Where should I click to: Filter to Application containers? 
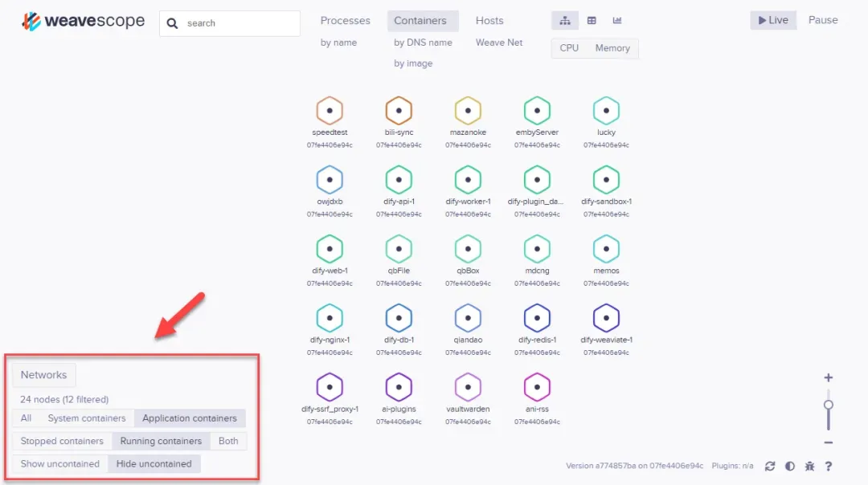190,418
